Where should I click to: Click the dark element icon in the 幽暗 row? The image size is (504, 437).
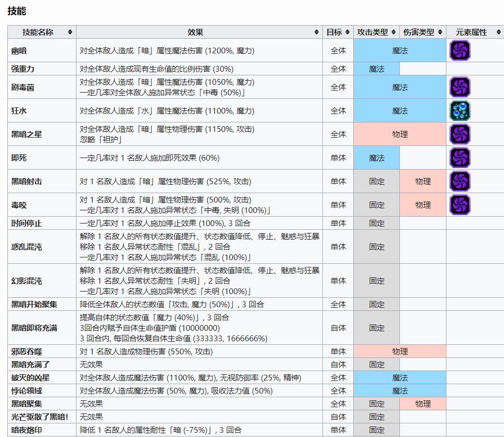[x=460, y=51]
